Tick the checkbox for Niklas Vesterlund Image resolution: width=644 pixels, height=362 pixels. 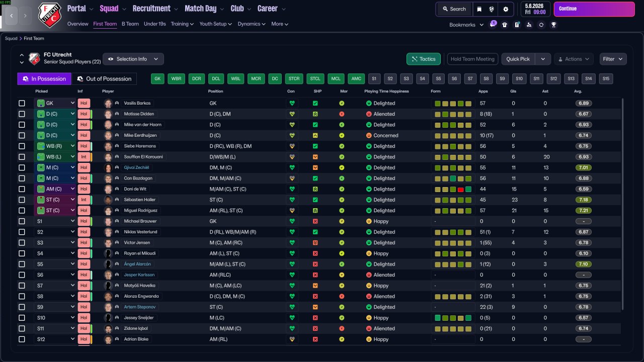click(x=22, y=232)
